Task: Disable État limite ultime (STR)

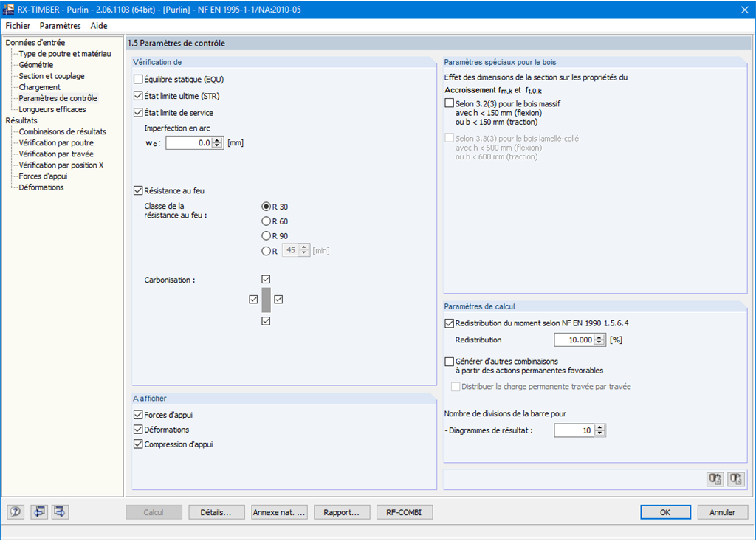Action: click(x=138, y=94)
